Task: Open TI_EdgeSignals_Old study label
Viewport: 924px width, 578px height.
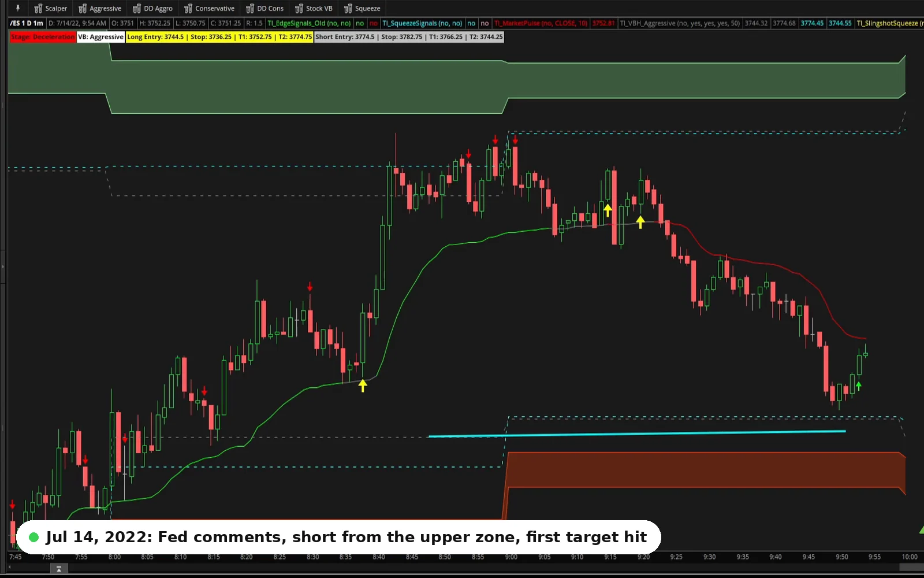Action: pyautogui.click(x=309, y=23)
